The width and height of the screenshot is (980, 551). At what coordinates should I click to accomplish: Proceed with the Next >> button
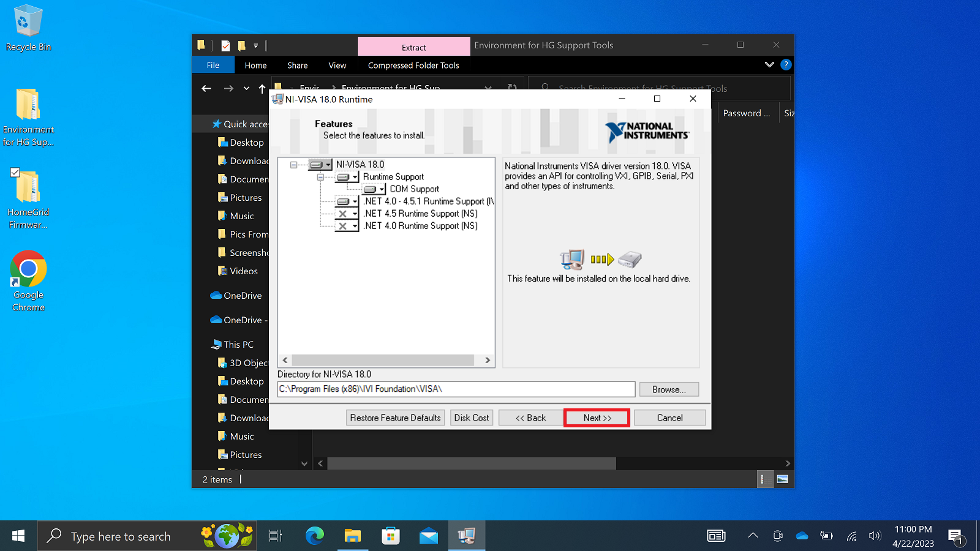[597, 418]
